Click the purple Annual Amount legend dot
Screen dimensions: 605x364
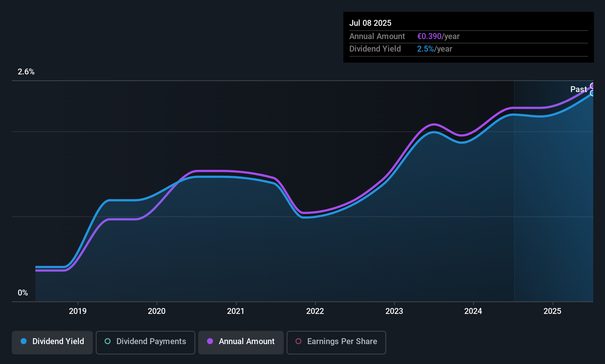[210, 341]
